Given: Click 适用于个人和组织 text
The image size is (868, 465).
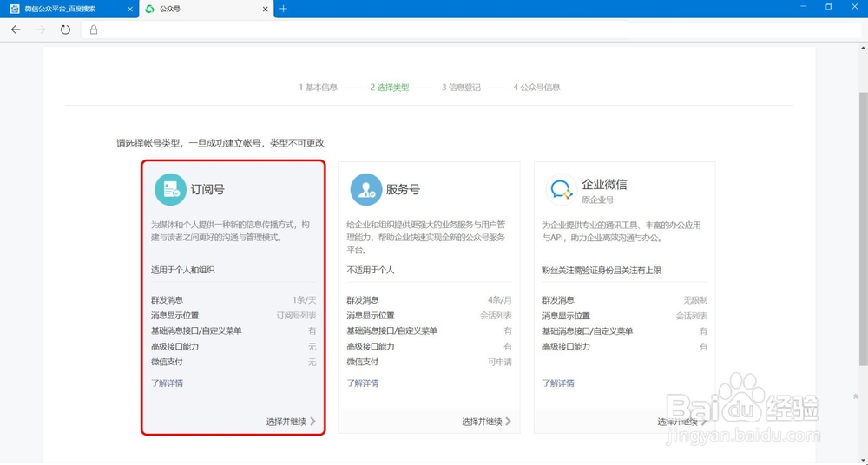Looking at the screenshot, I should coord(182,270).
